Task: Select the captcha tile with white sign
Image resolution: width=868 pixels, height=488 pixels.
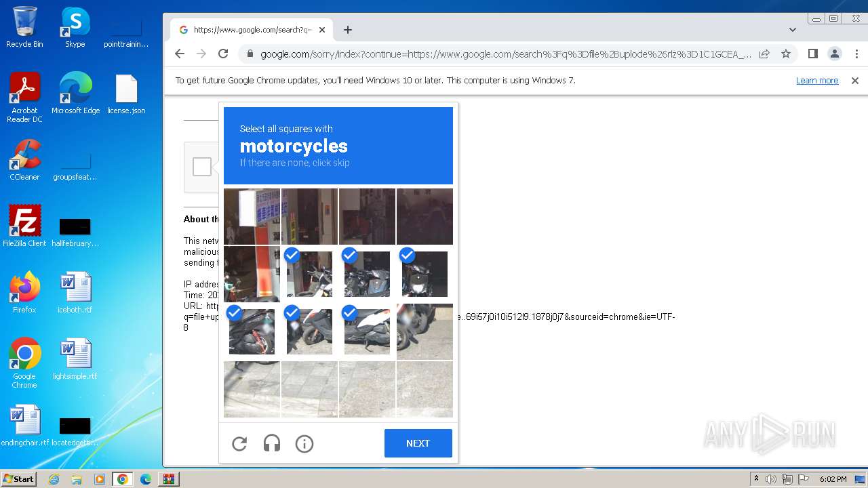Action: [252, 216]
